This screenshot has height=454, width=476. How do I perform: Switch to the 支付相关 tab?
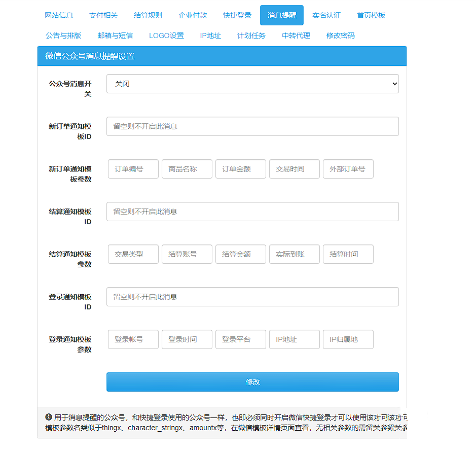point(103,15)
